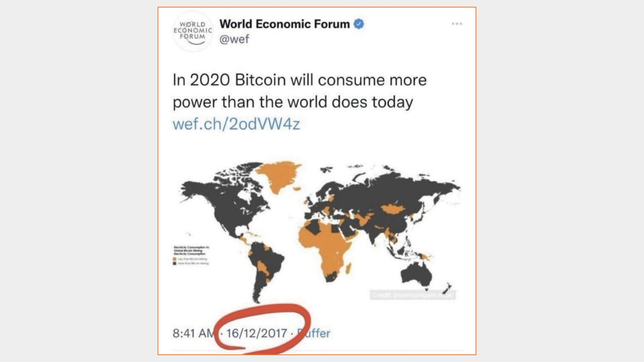Click the World Economic Forum display name
644x362 pixels.
[285, 24]
